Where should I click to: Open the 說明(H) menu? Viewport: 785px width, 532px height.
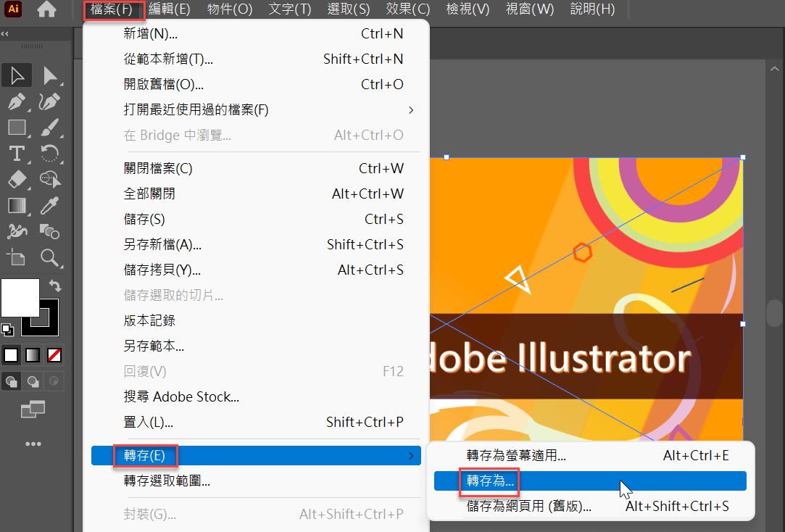(x=592, y=9)
